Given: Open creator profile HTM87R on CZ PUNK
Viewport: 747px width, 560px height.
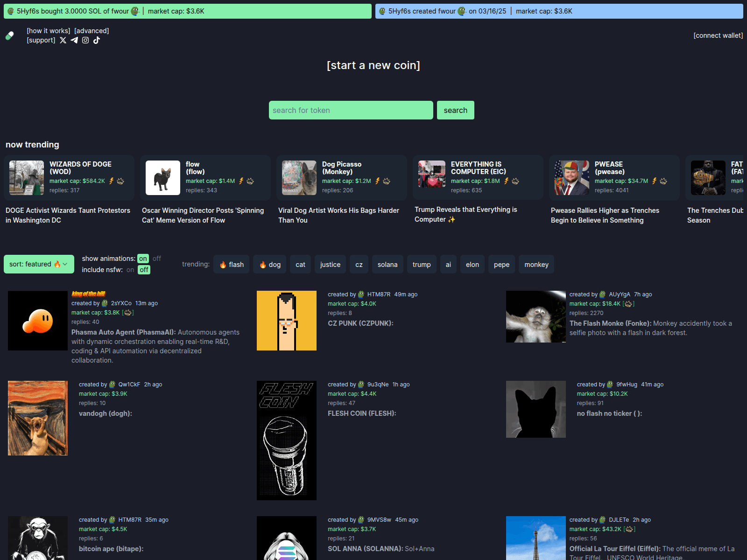Looking at the screenshot, I should 379,294.
